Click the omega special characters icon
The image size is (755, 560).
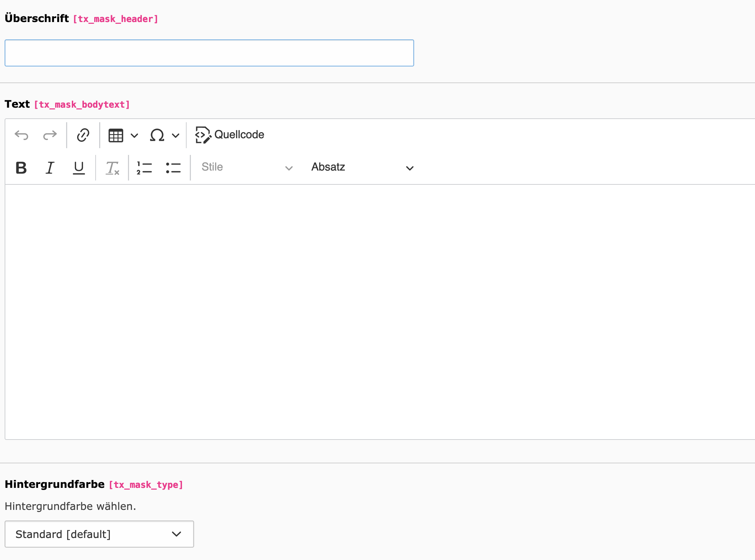coord(157,135)
